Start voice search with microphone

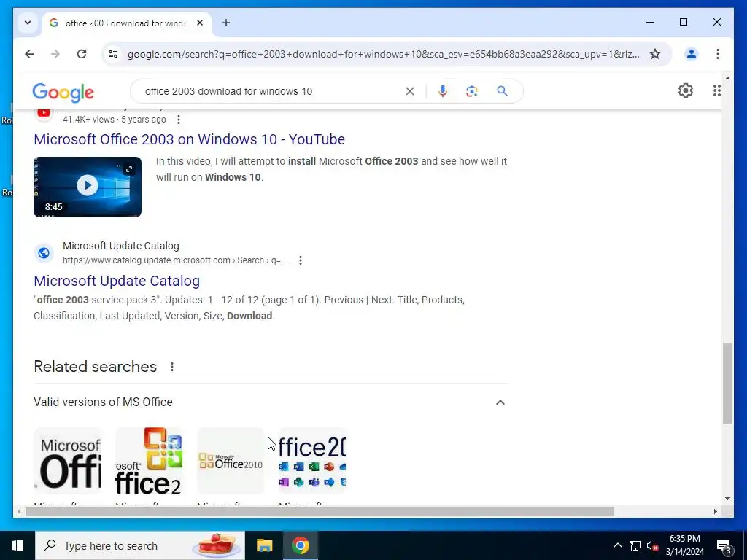point(443,91)
